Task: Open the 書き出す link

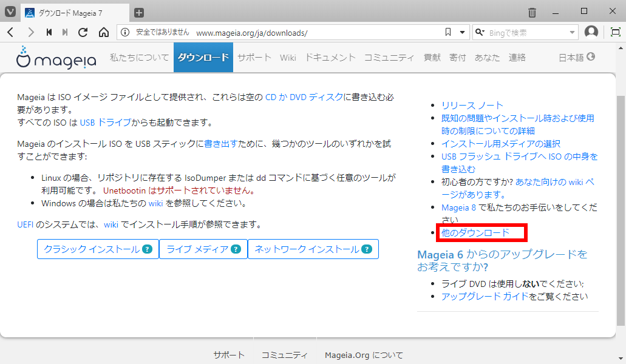Action: coord(221,144)
